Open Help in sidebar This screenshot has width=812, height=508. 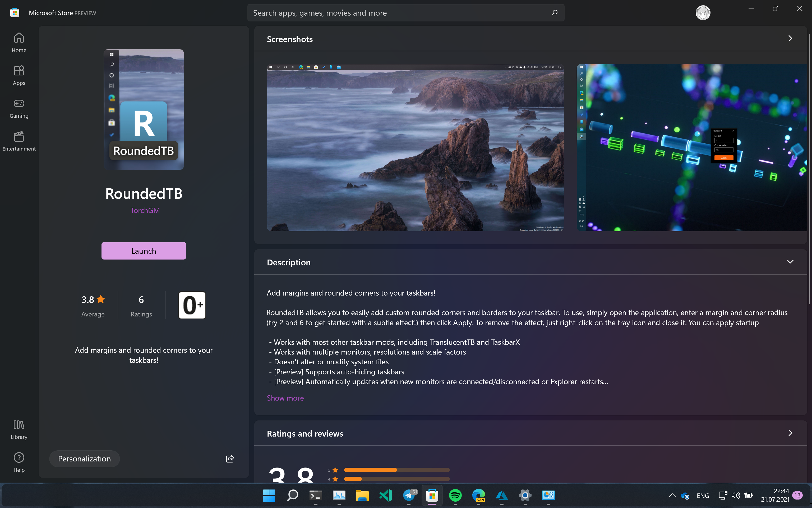click(19, 462)
